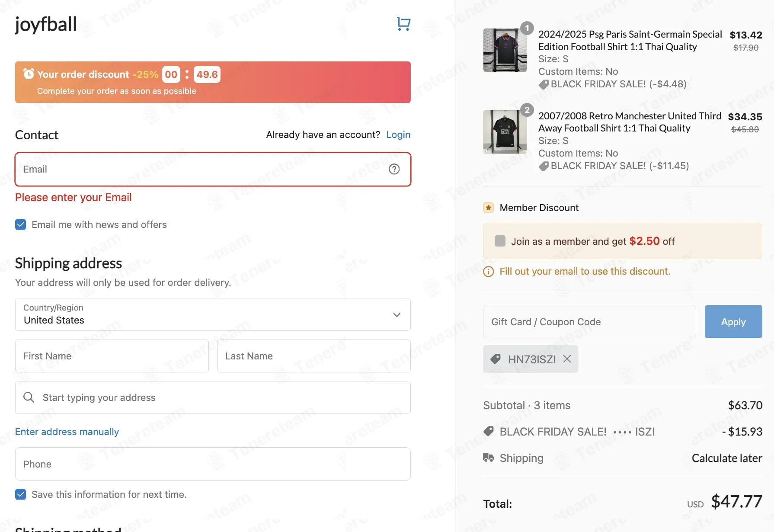
Task: Click the Subtotal · 3 items label
Action: pyautogui.click(x=527, y=405)
